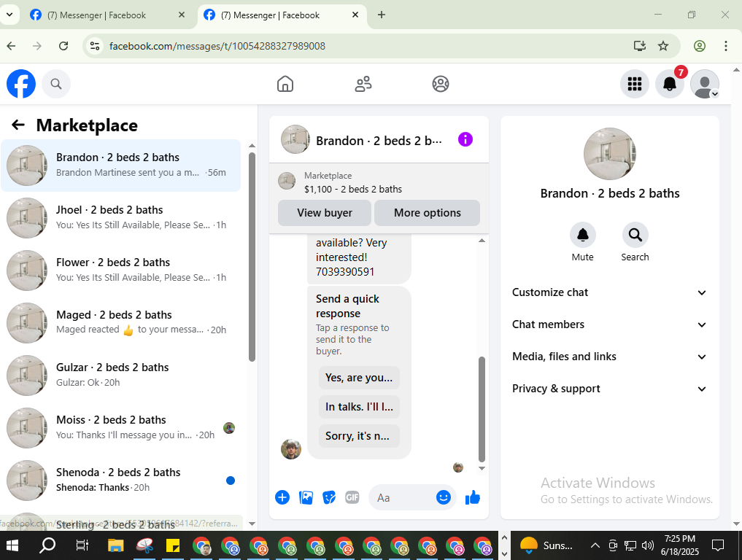Open the Friends icon in top navigation
This screenshot has height=560, width=742.
click(x=363, y=84)
